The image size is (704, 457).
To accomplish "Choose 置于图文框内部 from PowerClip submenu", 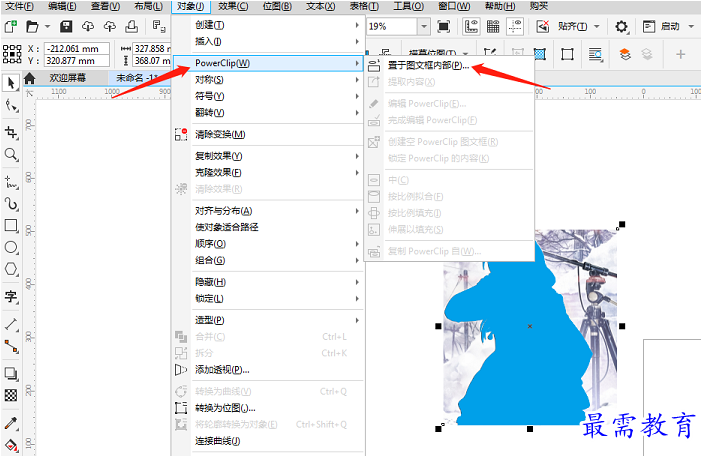I will [449, 66].
